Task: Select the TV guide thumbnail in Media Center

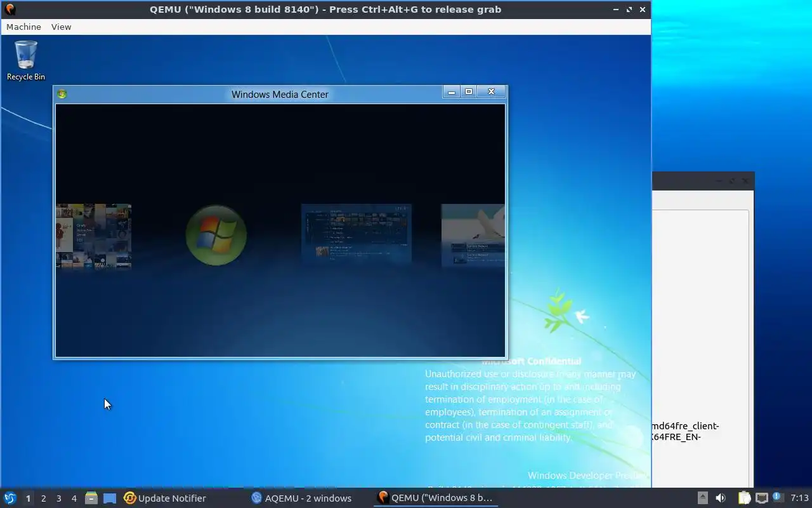Action: coord(357,233)
